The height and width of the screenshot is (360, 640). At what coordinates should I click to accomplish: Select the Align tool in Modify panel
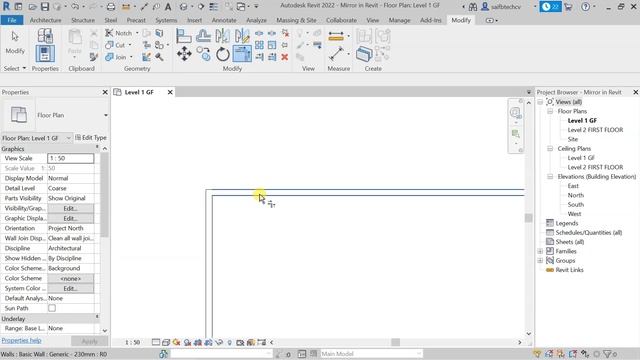(184, 36)
